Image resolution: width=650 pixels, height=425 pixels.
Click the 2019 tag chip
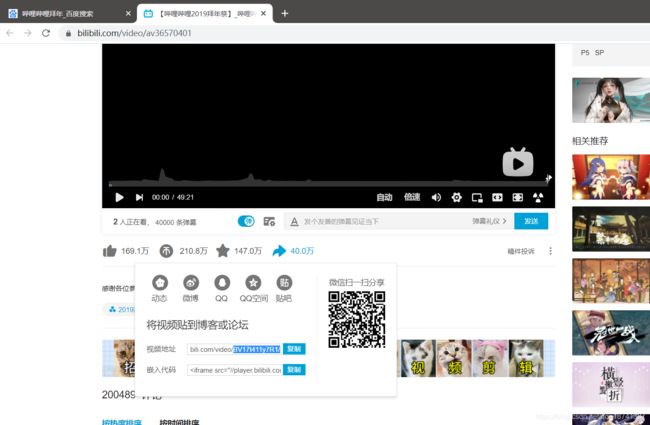click(120, 309)
